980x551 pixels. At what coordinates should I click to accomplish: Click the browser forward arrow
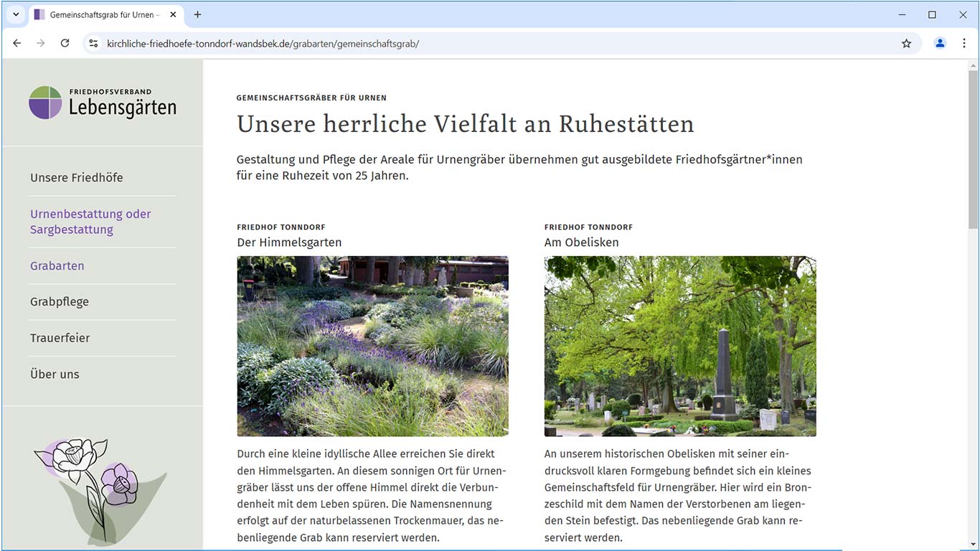coord(41,43)
